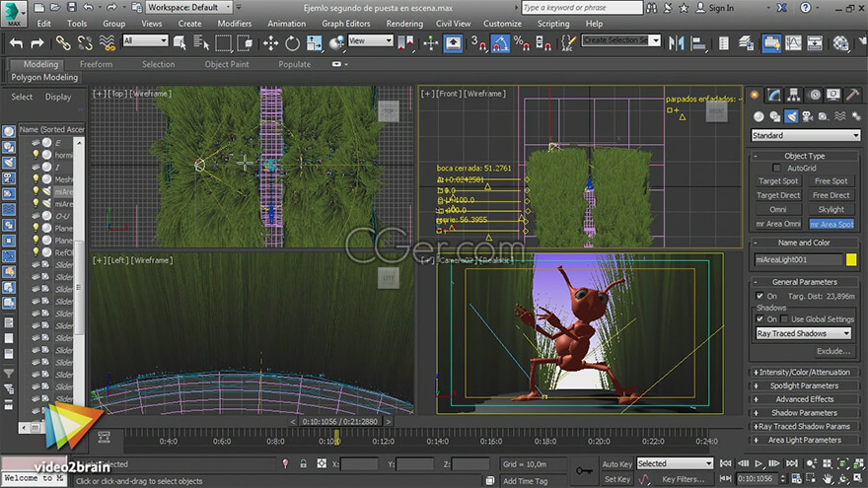Select the Geometry create category icon
Viewport: 868px width, 488px height.
click(x=759, y=116)
